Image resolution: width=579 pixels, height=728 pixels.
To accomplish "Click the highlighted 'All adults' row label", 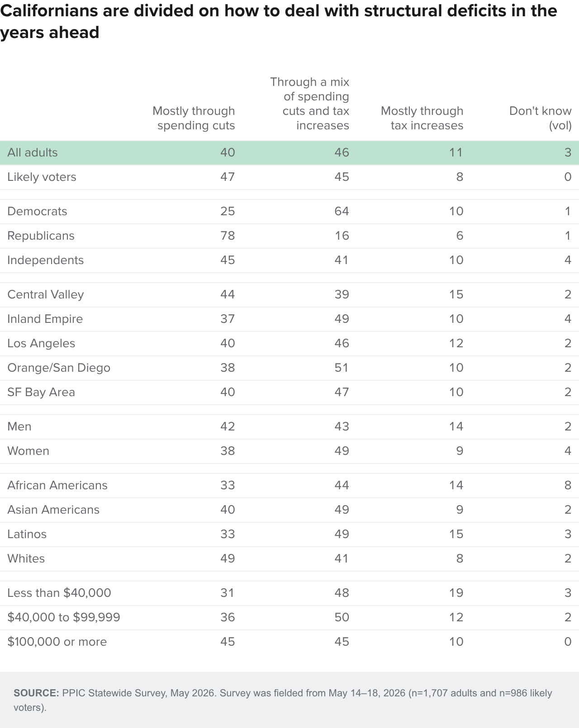I will tap(33, 152).
